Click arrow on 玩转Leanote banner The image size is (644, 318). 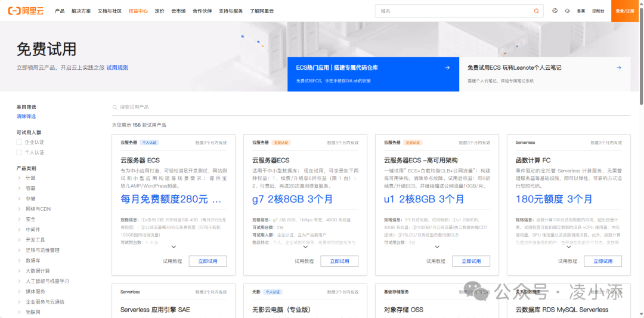coord(618,68)
